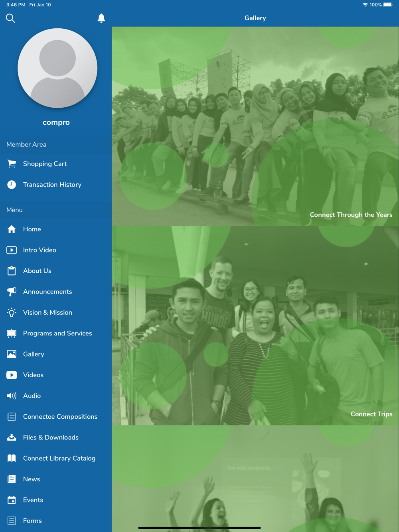Screen dimensions: 399x532
Task: Open News menu label
Action: pos(32,479)
